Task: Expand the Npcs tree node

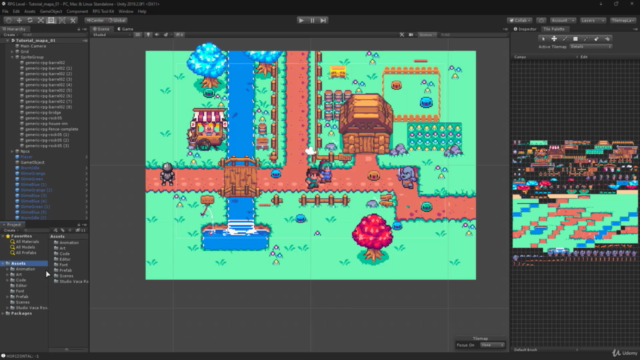Action: pos(12,151)
